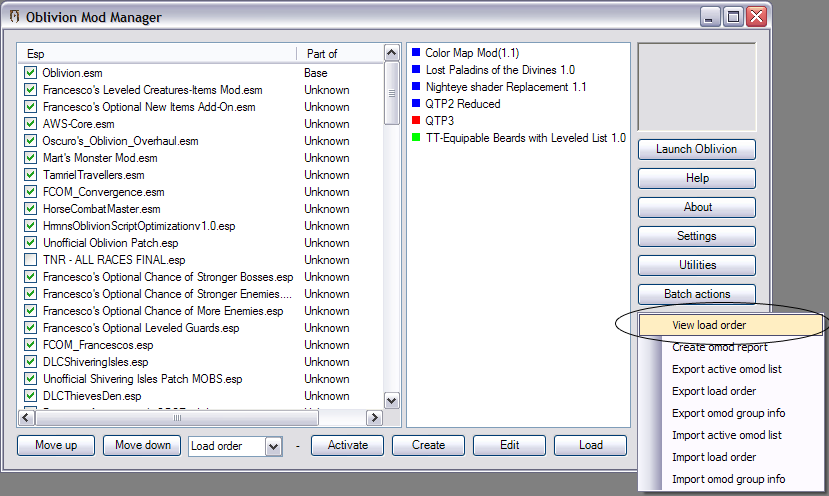
Task: Enable the TNR - ALL RACES FINAL.esp checkbox
Action: [x=30, y=260]
